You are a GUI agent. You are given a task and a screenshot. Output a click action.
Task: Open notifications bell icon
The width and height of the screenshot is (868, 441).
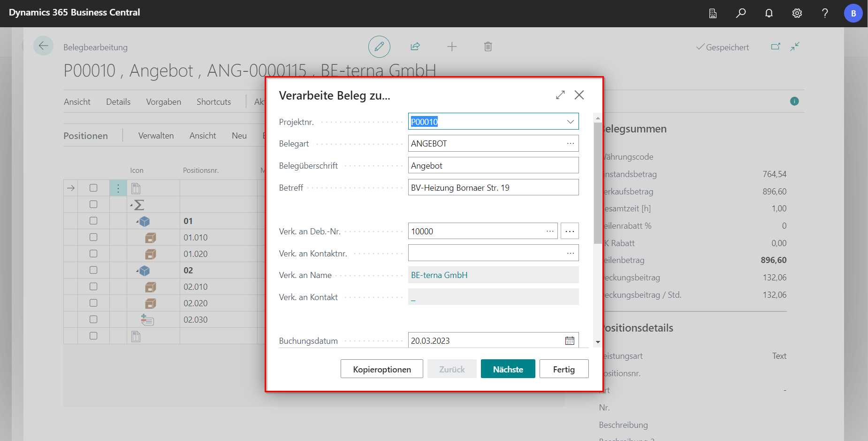769,13
